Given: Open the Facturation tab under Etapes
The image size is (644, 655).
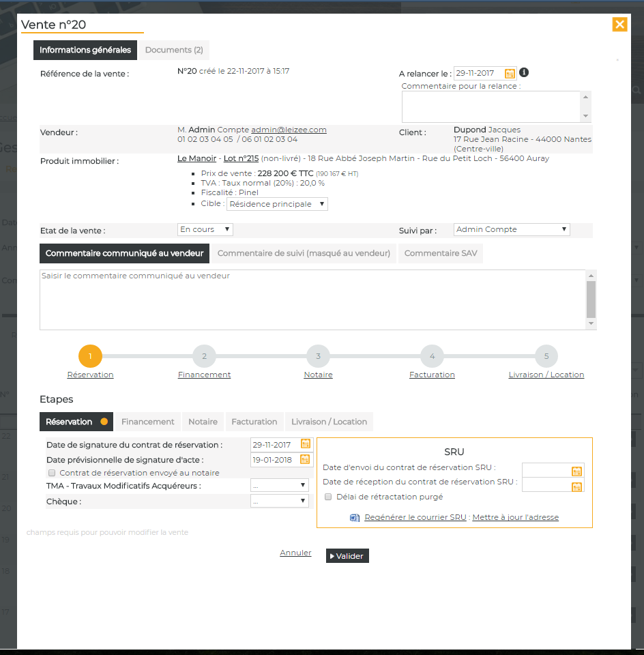Looking at the screenshot, I should click(x=254, y=422).
